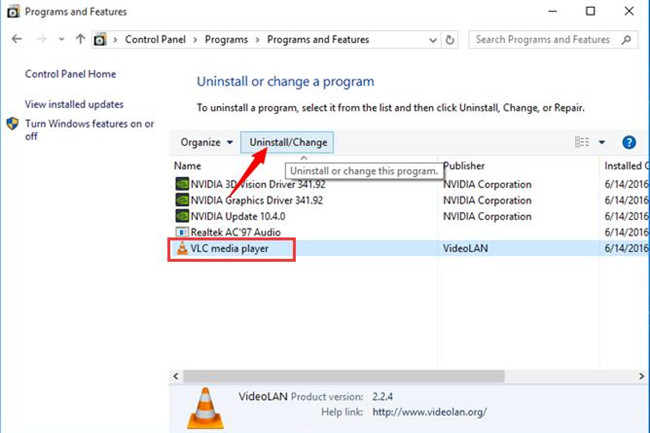Image resolution: width=650 pixels, height=433 pixels.
Task: Expand the Programs breadcrumb chevron
Action: pyautogui.click(x=257, y=40)
